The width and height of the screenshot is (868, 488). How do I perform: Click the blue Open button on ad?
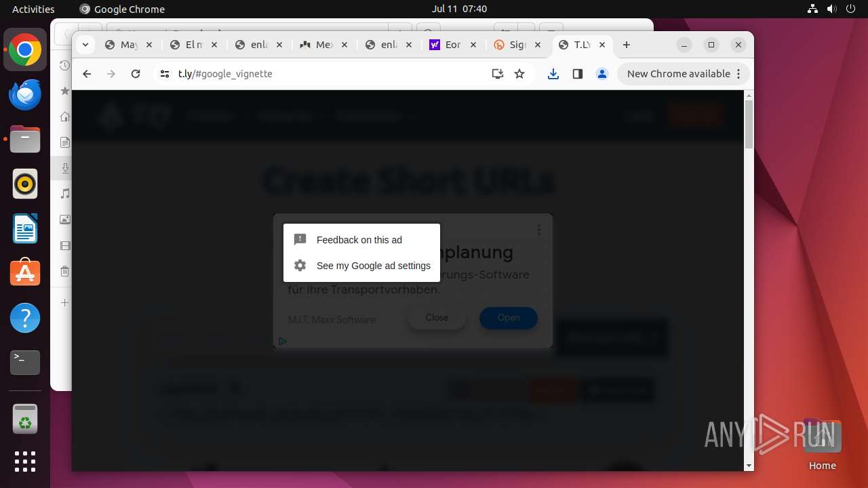point(509,318)
